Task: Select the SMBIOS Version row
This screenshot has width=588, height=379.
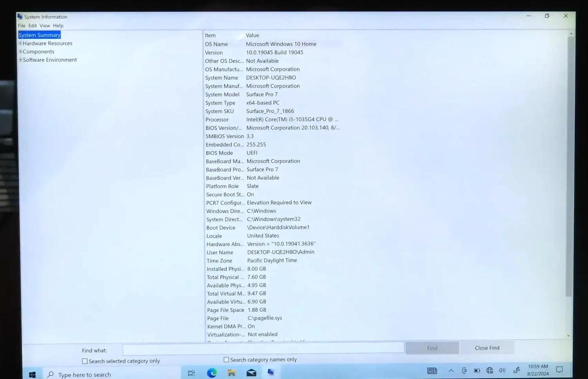Action: coord(230,136)
